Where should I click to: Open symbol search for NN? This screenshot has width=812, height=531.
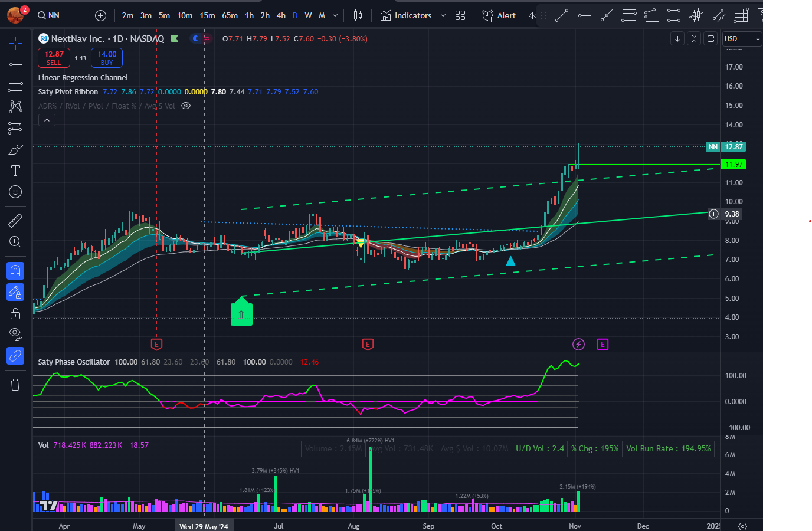click(49, 15)
